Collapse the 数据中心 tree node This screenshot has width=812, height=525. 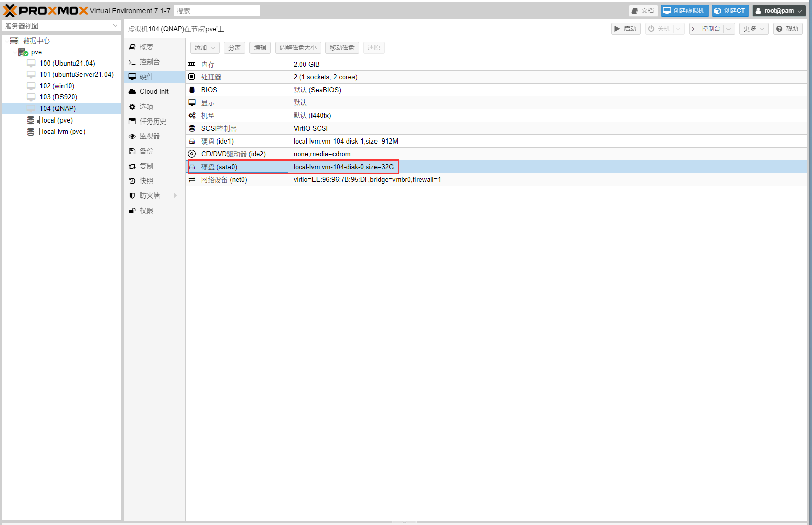7,41
